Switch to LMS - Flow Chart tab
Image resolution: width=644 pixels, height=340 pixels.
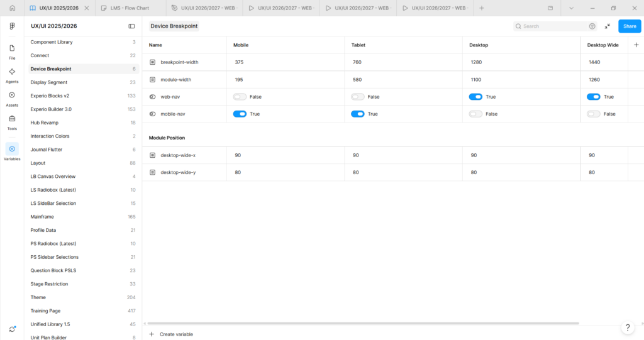[x=131, y=8]
